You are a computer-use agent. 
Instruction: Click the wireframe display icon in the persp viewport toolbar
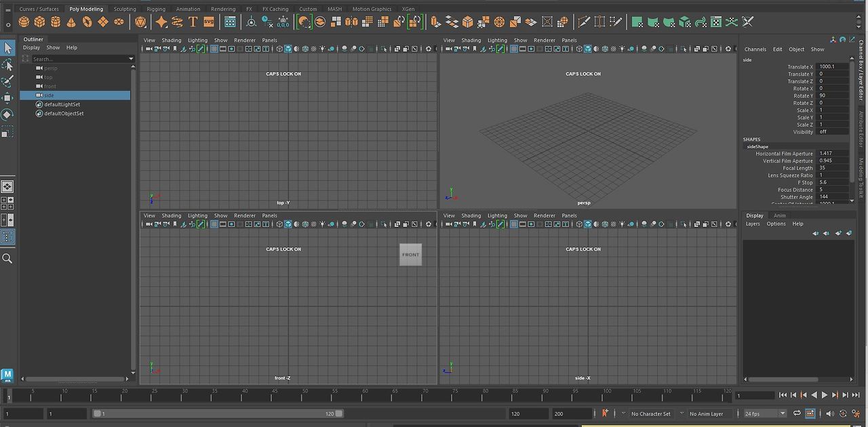[x=579, y=48]
